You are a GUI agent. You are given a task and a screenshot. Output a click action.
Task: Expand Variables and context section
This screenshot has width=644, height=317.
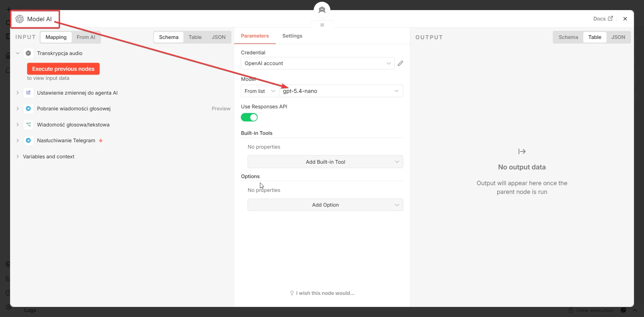tap(18, 157)
